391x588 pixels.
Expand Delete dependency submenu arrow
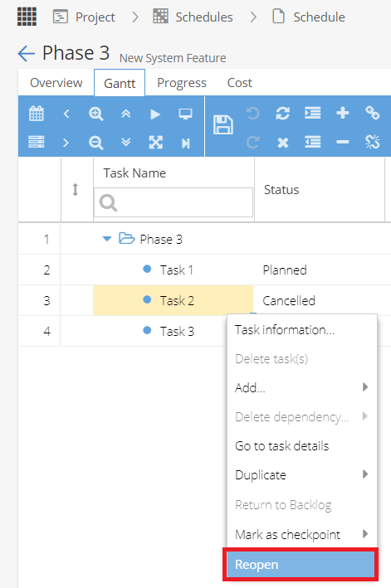point(365,415)
